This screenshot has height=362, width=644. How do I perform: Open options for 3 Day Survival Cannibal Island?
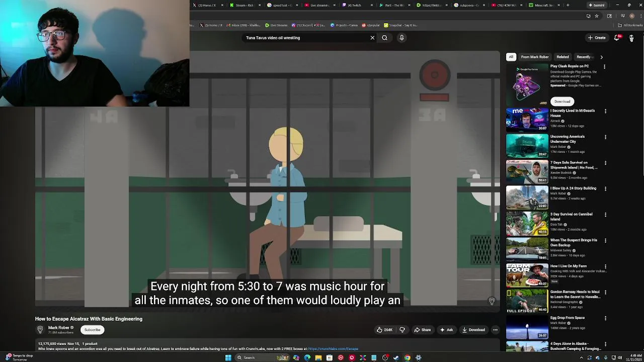tap(605, 215)
